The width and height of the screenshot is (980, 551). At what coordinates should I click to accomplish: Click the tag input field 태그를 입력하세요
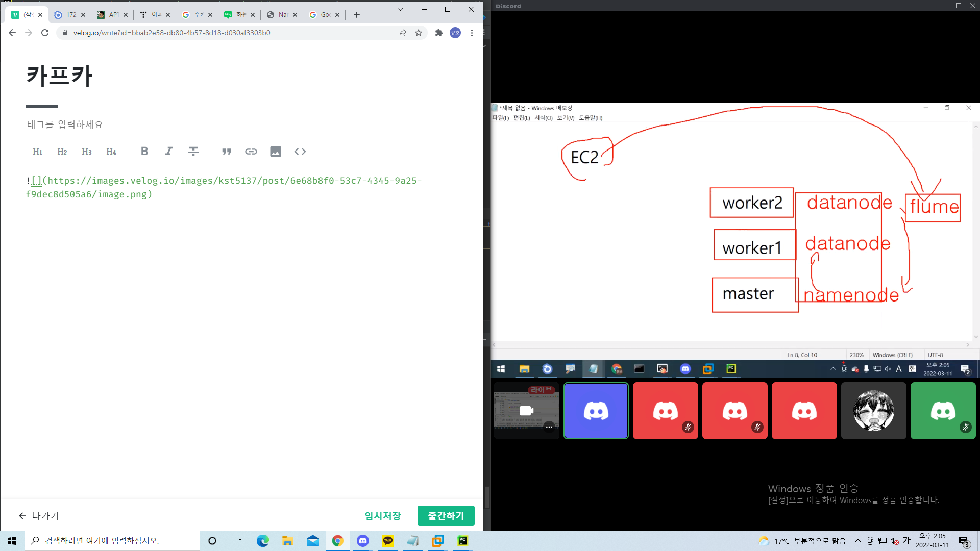65,124
